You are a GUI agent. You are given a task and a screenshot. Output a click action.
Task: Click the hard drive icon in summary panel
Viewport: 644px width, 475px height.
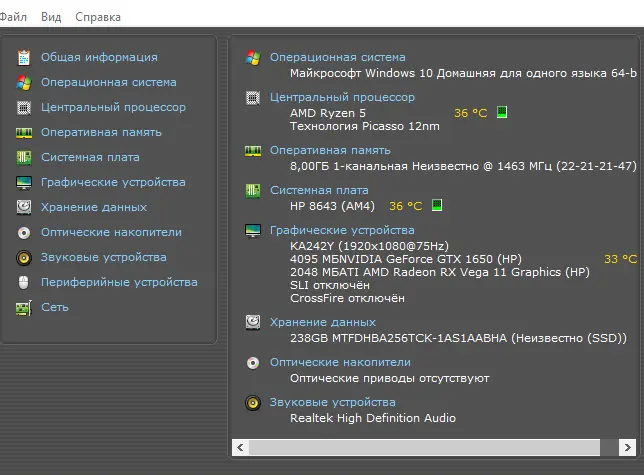click(x=253, y=322)
